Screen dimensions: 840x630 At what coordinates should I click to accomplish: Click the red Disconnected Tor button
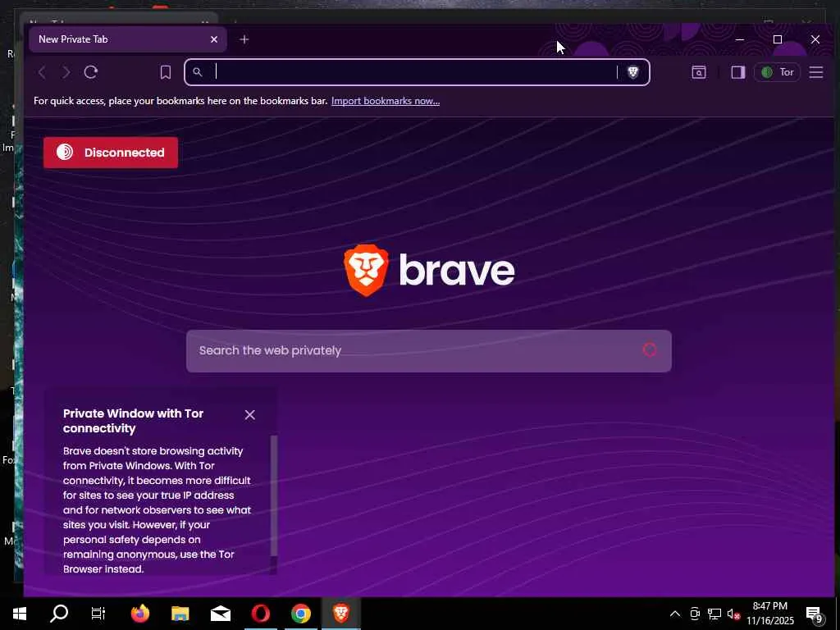(111, 153)
